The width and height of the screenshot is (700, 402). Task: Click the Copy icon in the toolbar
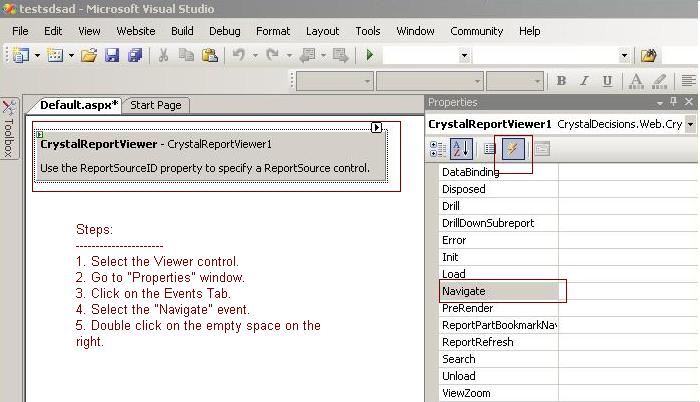[x=186, y=55]
